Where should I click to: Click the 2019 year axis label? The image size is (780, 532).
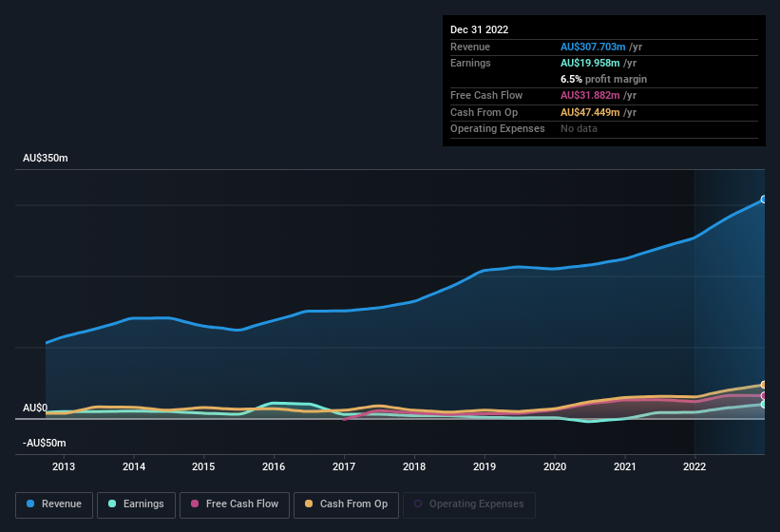[485, 466]
